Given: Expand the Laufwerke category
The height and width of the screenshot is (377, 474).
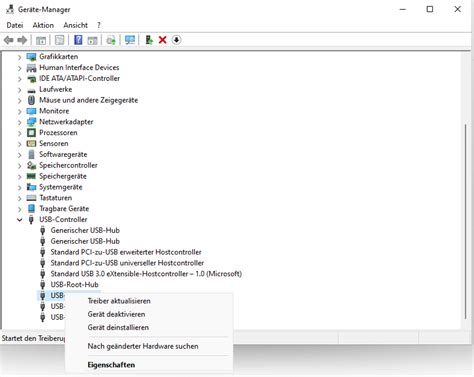Looking at the screenshot, I should [19, 90].
